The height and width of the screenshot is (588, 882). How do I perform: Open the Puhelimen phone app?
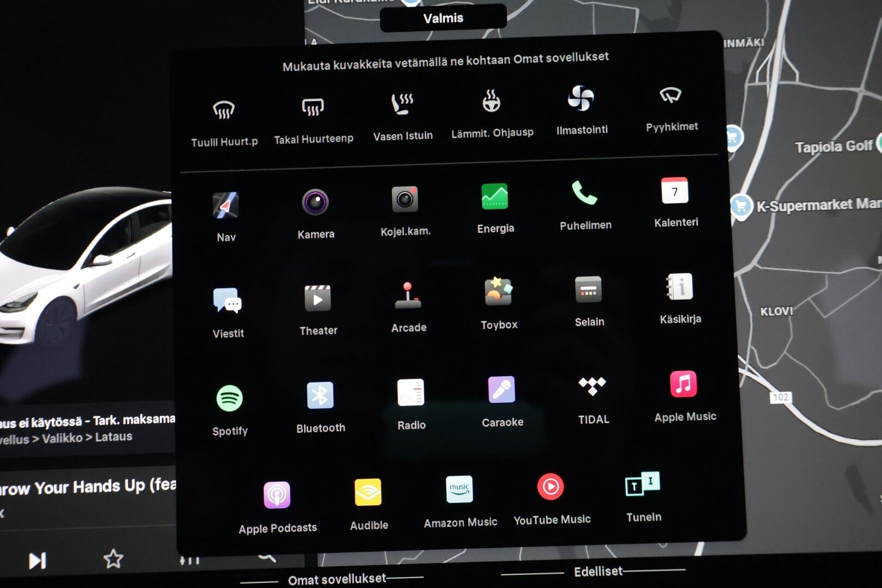click(585, 193)
